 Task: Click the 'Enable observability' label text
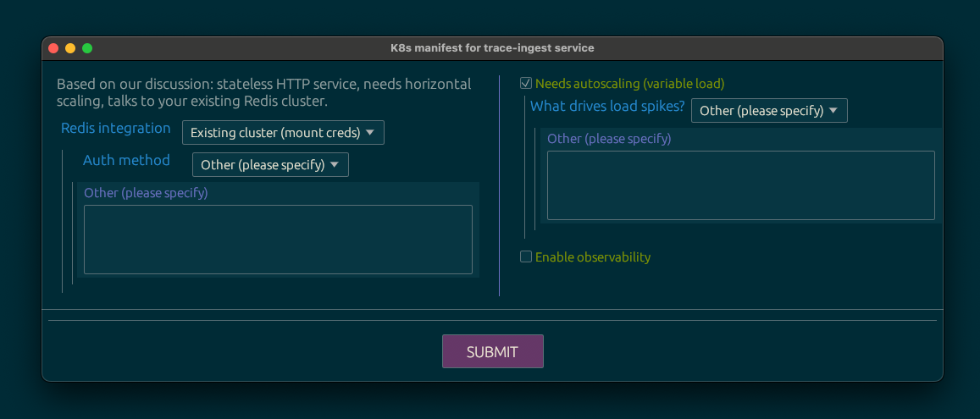[593, 257]
